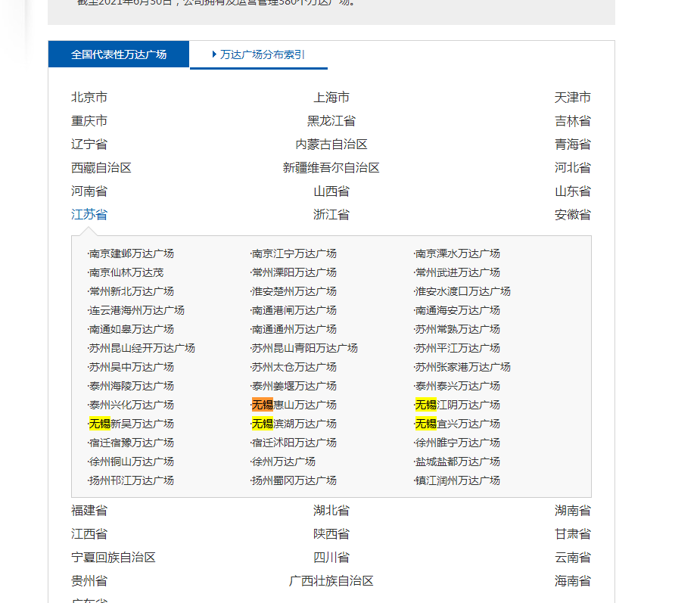The height and width of the screenshot is (603, 700).
Task: Visit the 无锡宜兴万达广场 page
Action: 457,424
